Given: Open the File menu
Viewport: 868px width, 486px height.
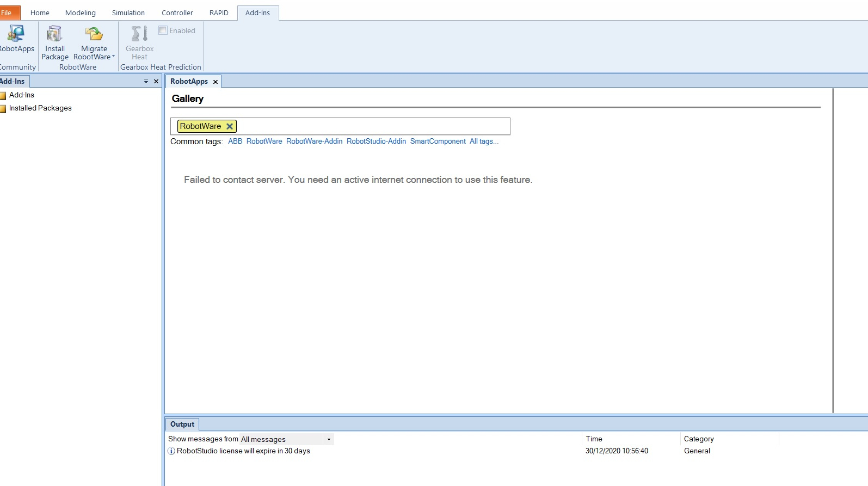Looking at the screenshot, I should point(10,13).
